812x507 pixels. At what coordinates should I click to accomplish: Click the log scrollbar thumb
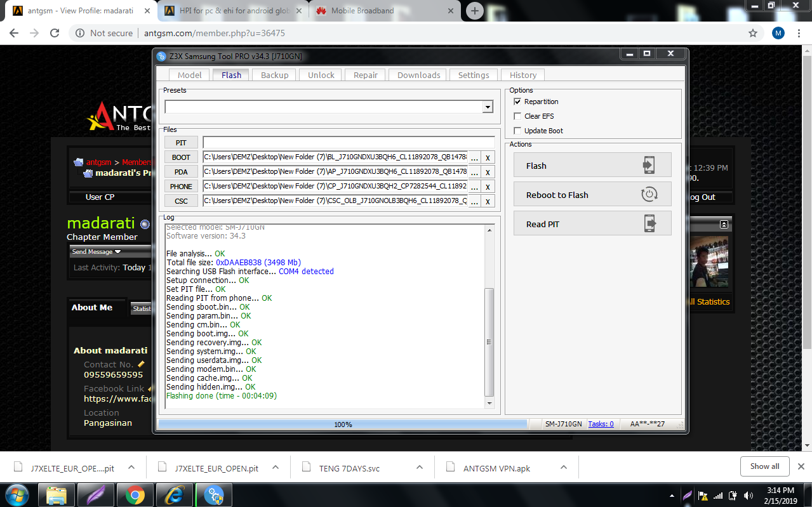coord(489,343)
